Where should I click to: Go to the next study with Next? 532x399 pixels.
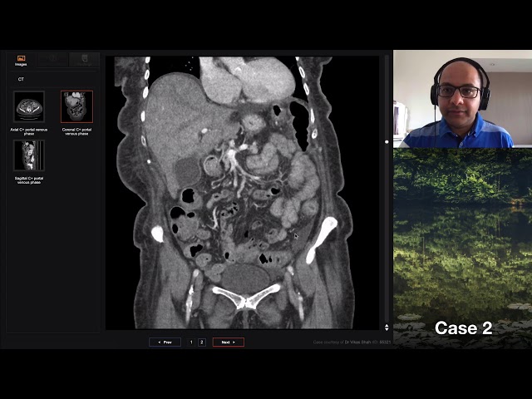229,342
